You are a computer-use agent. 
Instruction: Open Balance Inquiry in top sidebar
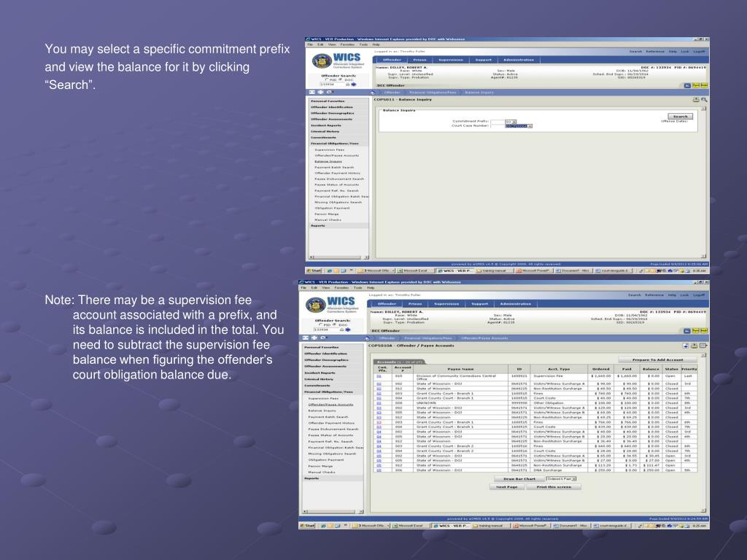(328, 161)
